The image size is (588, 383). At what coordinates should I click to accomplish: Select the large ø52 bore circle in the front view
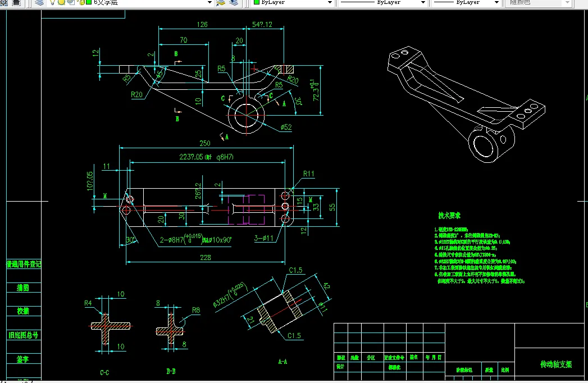[x=246, y=115]
